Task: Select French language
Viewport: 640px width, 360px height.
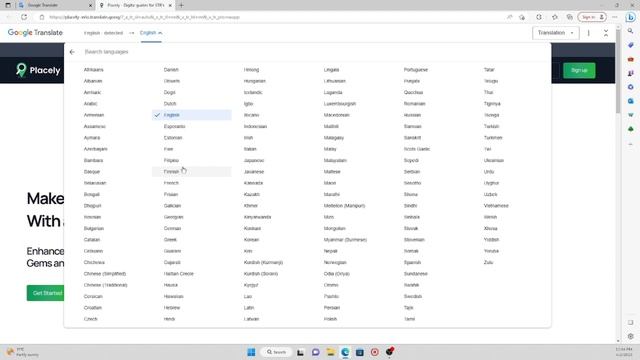Action: tap(171, 183)
